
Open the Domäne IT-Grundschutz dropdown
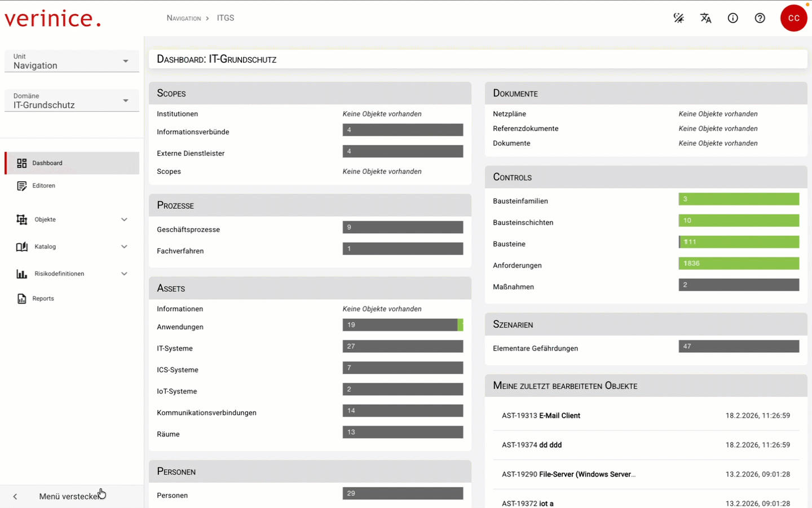[x=72, y=100]
